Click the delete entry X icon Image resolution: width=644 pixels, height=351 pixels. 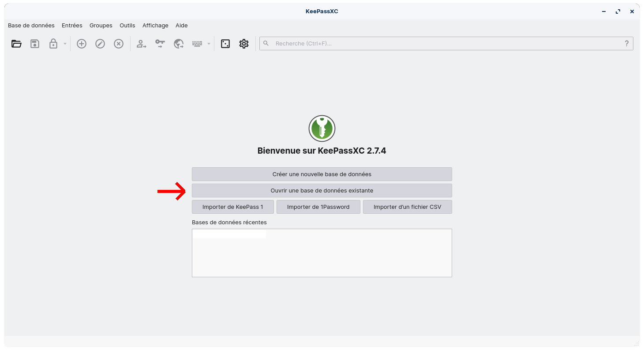[x=119, y=44]
